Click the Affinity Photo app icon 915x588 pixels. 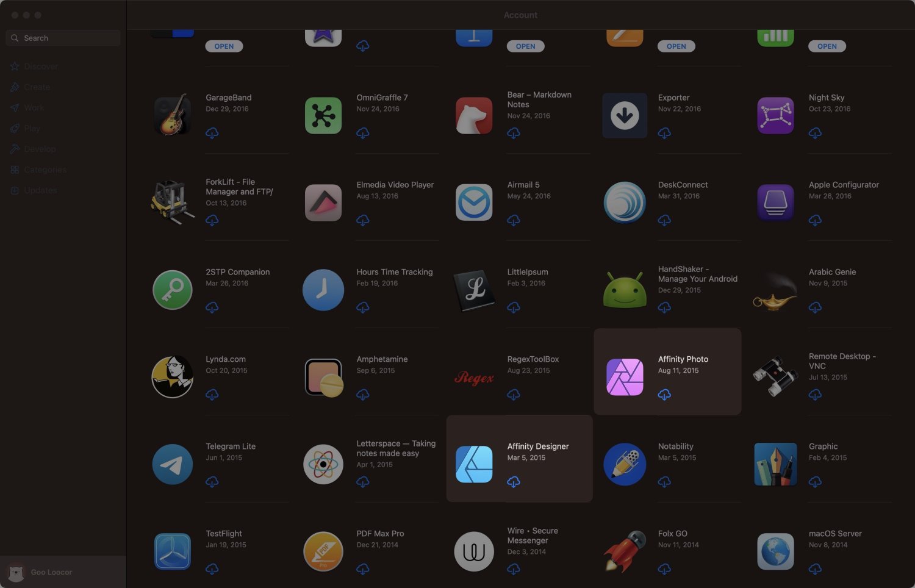624,376
